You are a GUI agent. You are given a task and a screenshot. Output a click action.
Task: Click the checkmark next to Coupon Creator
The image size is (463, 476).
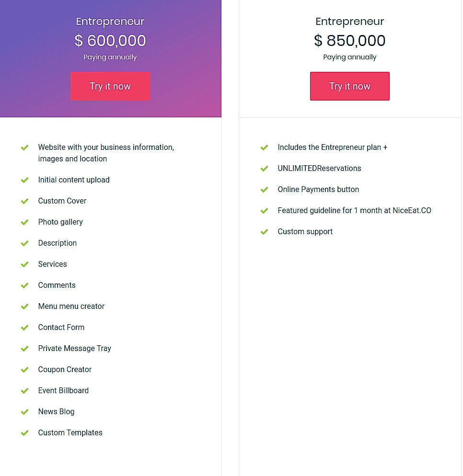click(25, 370)
